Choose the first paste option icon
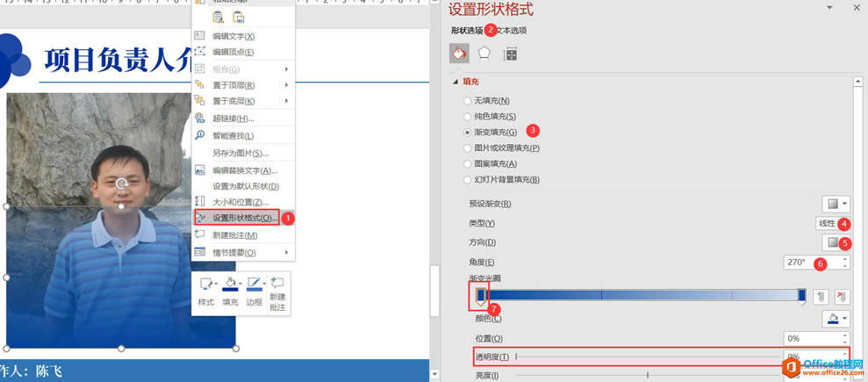Viewport: 868px width, 382px height. click(x=219, y=18)
